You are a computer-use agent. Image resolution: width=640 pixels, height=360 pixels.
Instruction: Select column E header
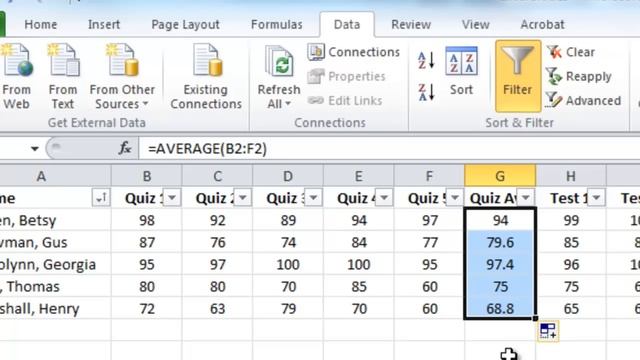tap(358, 176)
